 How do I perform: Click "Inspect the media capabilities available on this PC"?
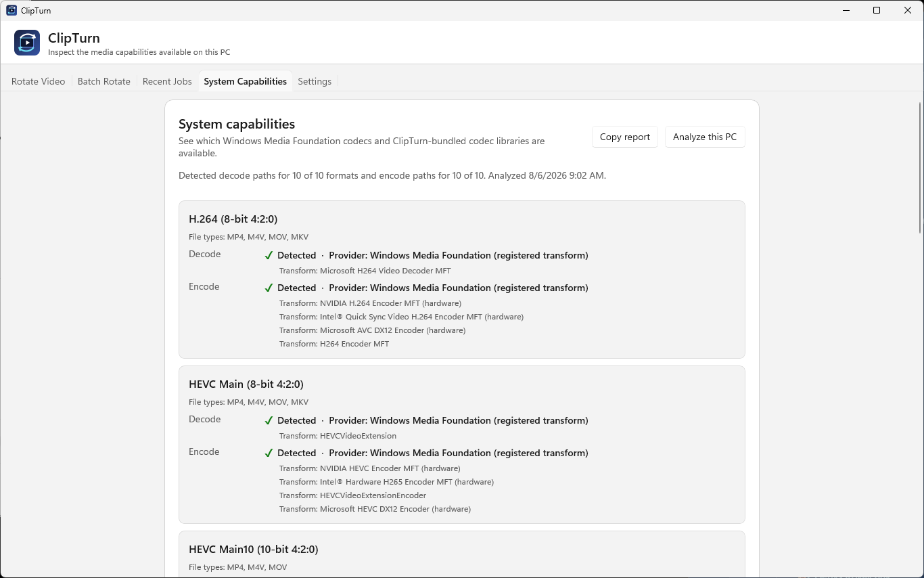(x=139, y=52)
